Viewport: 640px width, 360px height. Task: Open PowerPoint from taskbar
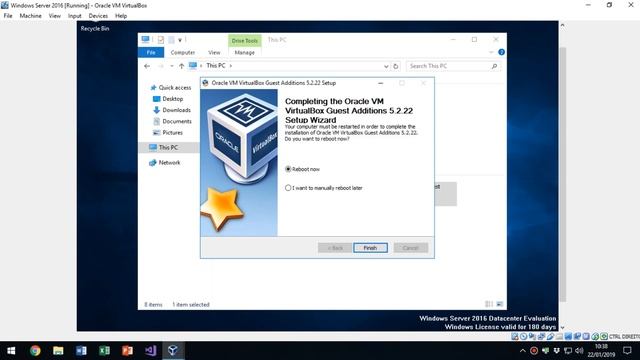click(127, 351)
